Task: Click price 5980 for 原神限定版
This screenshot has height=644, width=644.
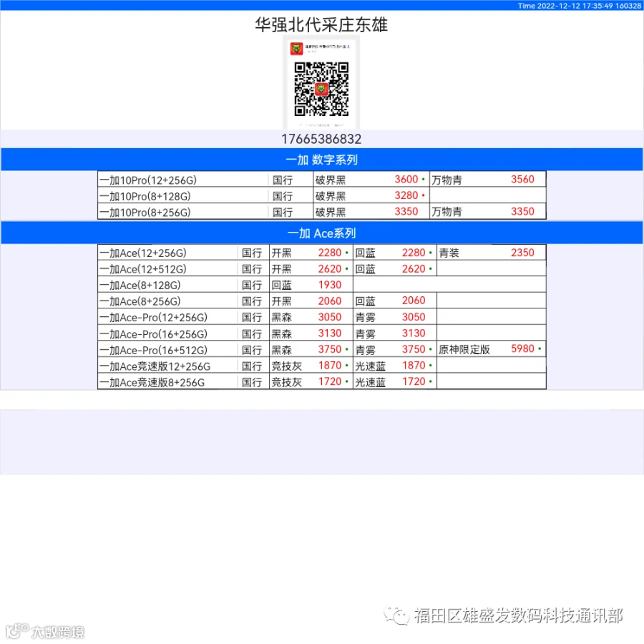Action: (522, 348)
